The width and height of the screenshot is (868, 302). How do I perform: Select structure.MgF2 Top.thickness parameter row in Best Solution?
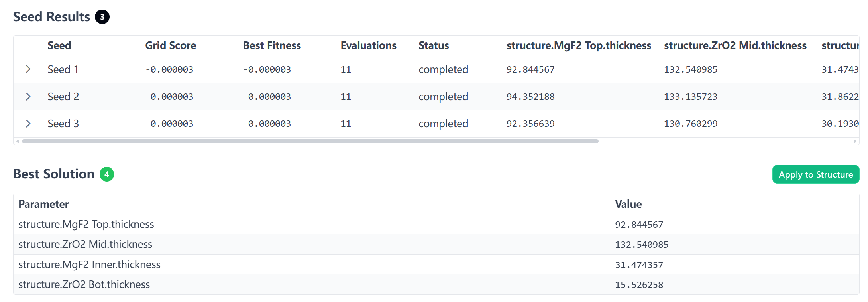pos(436,224)
